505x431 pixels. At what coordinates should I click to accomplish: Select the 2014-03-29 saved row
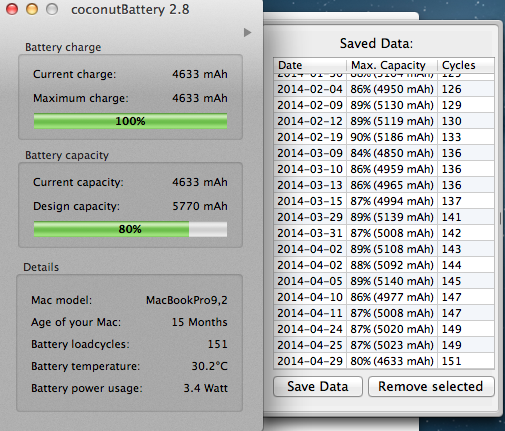click(x=384, y=217)
